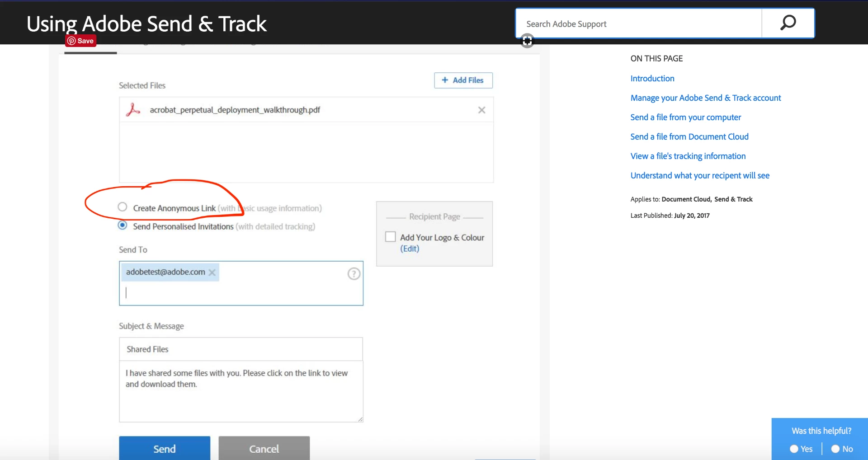Click the Shared Files subject field

(241, 349)
